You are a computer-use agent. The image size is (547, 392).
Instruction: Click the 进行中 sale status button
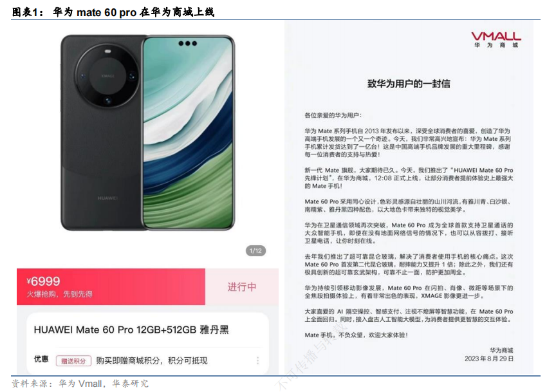[x=242, y=287]
